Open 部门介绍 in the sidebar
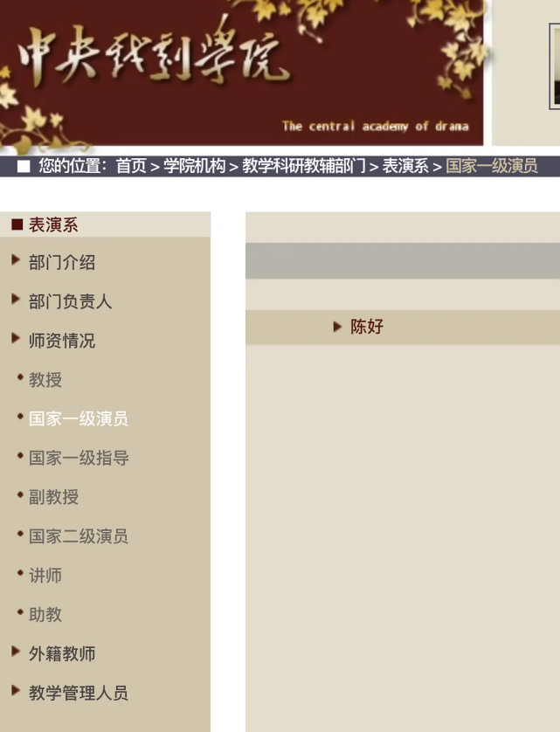The height and width of the screenshot is (732, 560). coord(62,262)
